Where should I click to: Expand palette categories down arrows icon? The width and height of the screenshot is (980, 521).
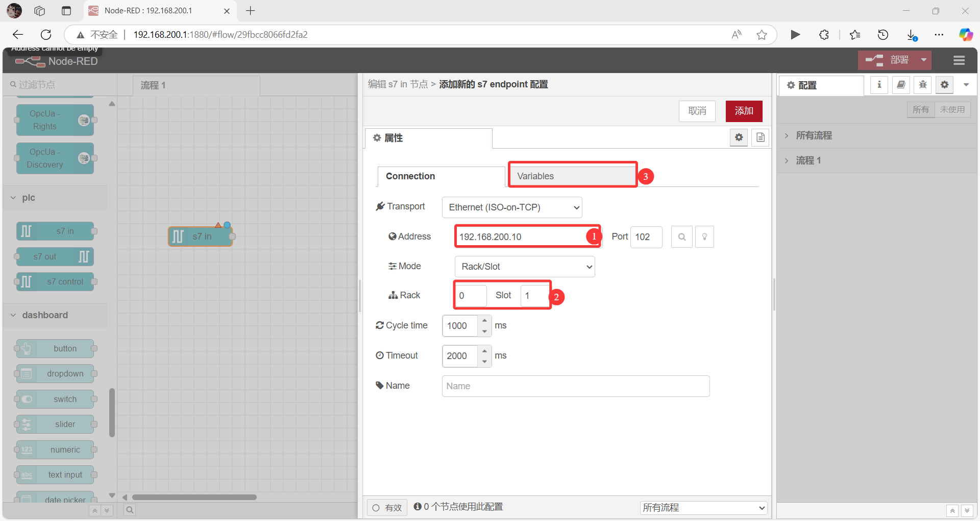[x=107, y=510]
